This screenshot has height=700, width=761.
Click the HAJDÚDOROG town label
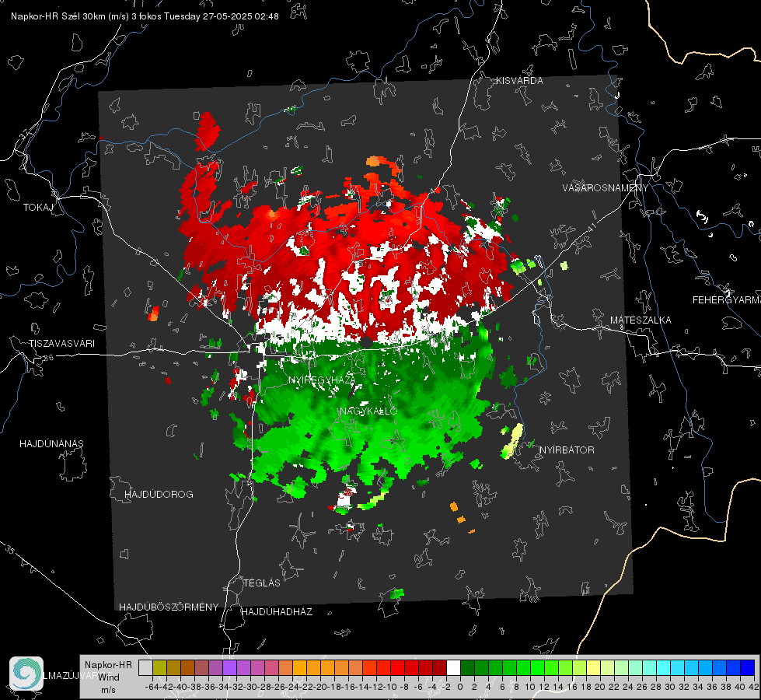pyautogui.click(x=159, y=494)
